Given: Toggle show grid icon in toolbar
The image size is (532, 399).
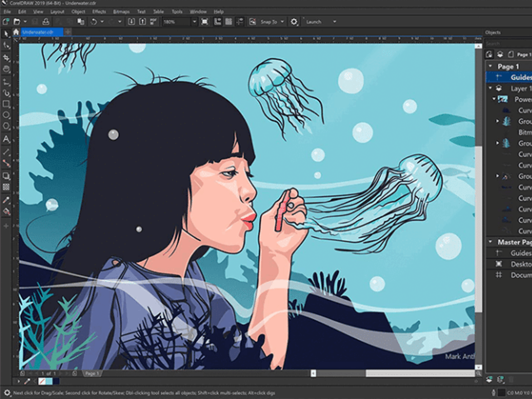Looking at the screenshot, I should click(x=228, y=22).
